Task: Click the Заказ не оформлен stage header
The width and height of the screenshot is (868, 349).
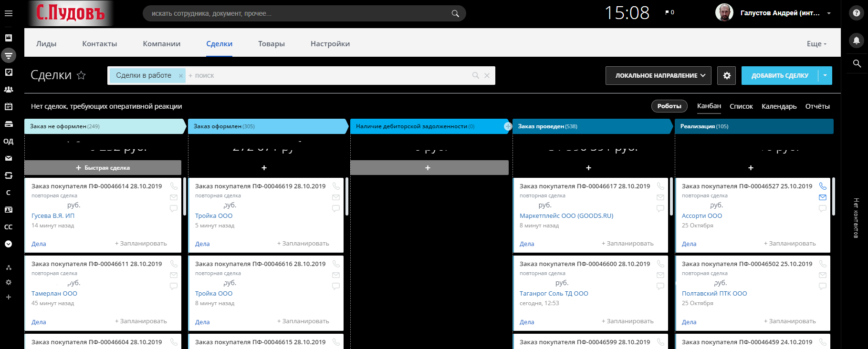Action: coord(105,126)
